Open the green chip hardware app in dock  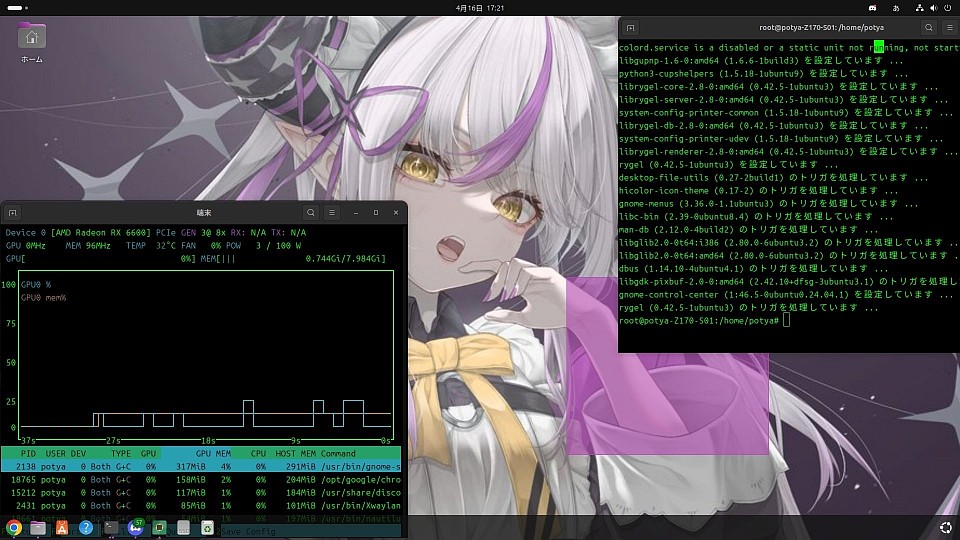point(159,528)
